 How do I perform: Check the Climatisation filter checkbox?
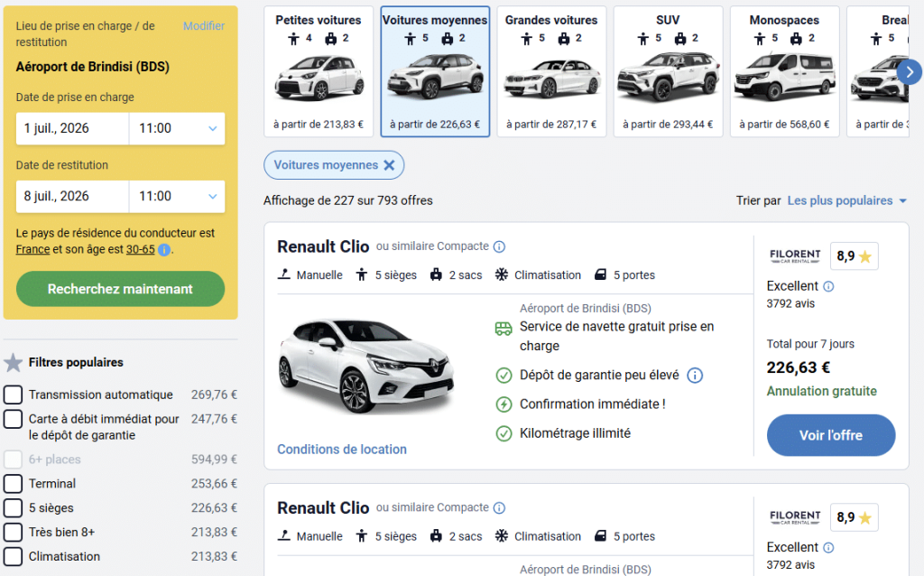coord(13,556)
